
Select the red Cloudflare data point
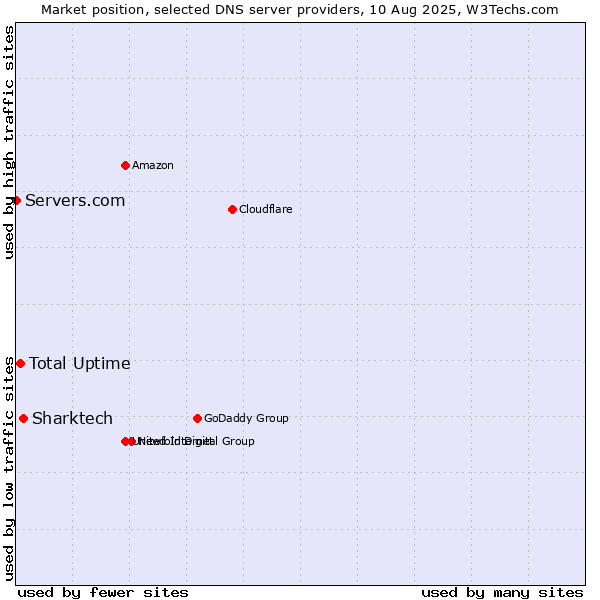(x=232, y=210)
